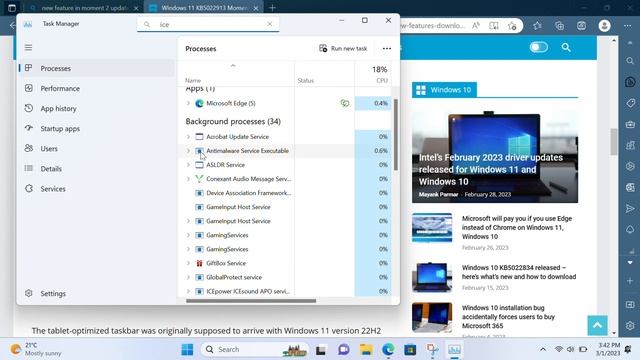640x360 pixels.
Task: Sort processes by the Status column
Action: tap(306, 80)
